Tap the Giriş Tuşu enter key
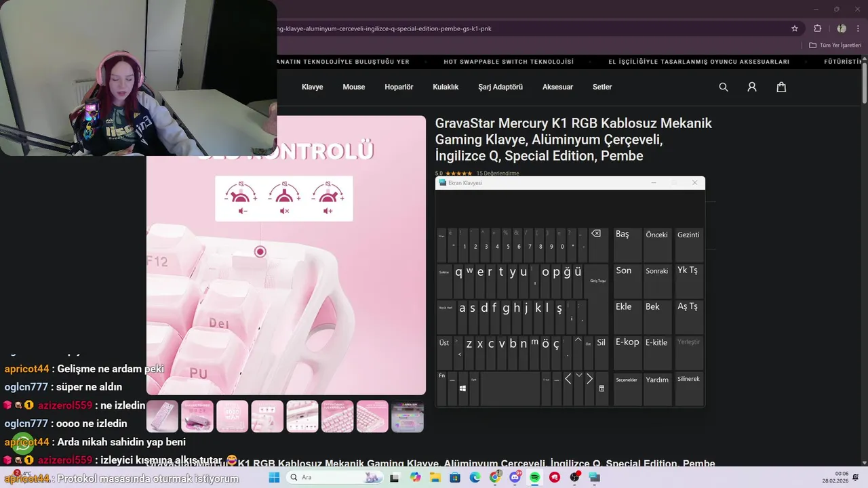The image size is (868, 488). pyautogui.click(x=598, y=298)
